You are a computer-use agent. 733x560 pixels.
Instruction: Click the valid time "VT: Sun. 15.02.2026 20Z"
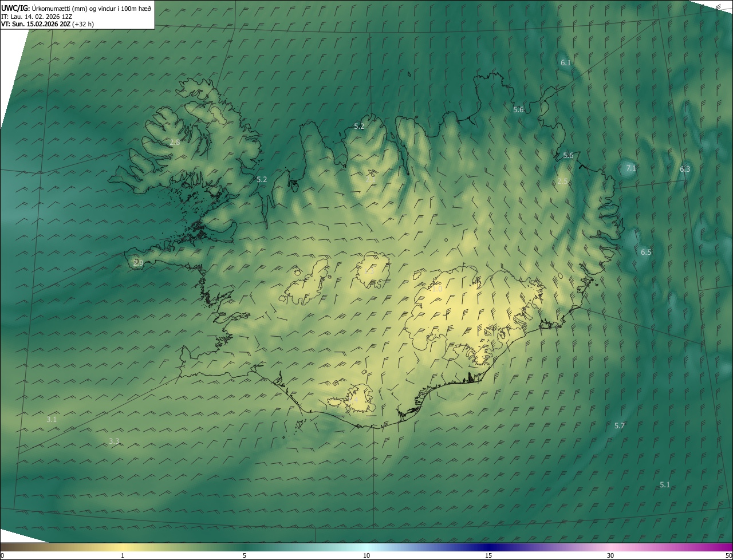(36, 24)
